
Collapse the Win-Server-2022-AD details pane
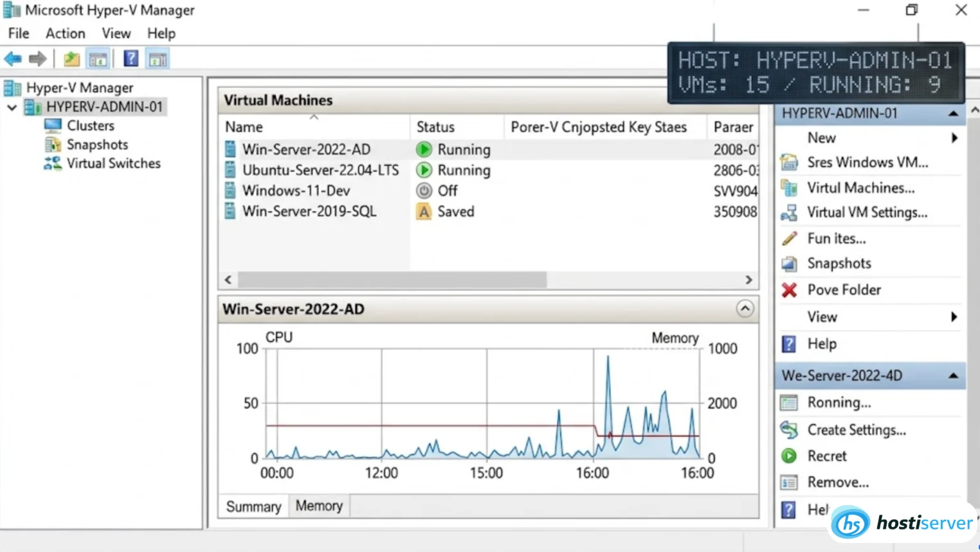745,309
